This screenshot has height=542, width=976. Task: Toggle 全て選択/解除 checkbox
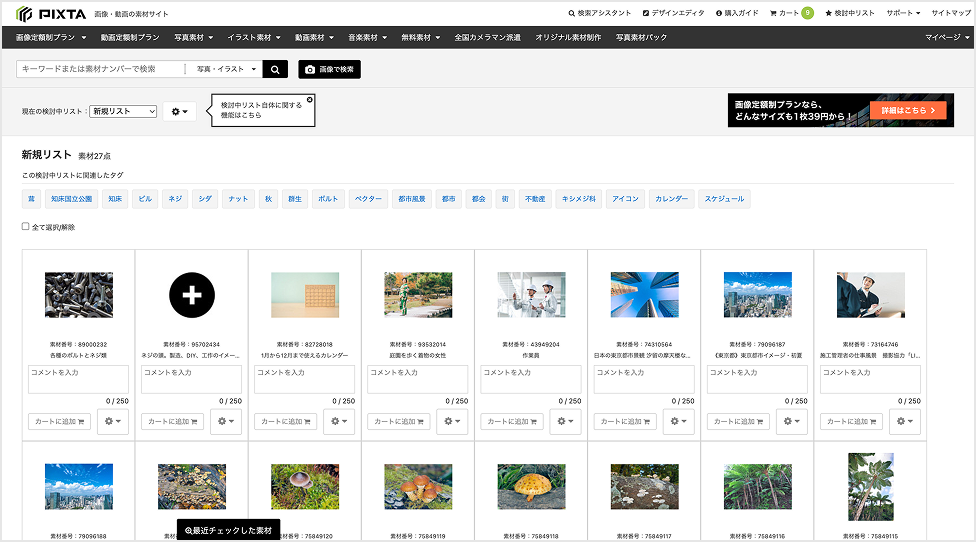(26, 227)
